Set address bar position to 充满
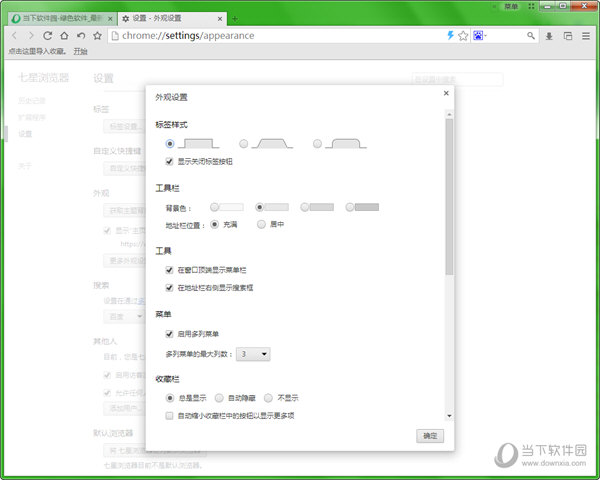The width and height of the screenshot is (600, 480). pyautogui.click(x=215, y=224)
